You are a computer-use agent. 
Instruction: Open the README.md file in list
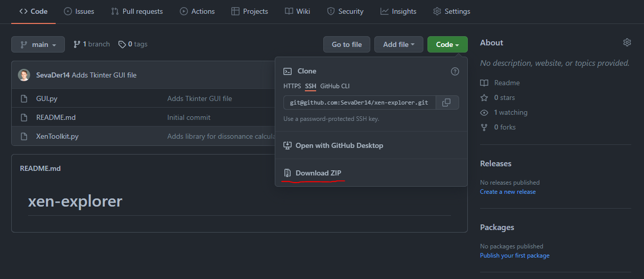tap(56, 117)
